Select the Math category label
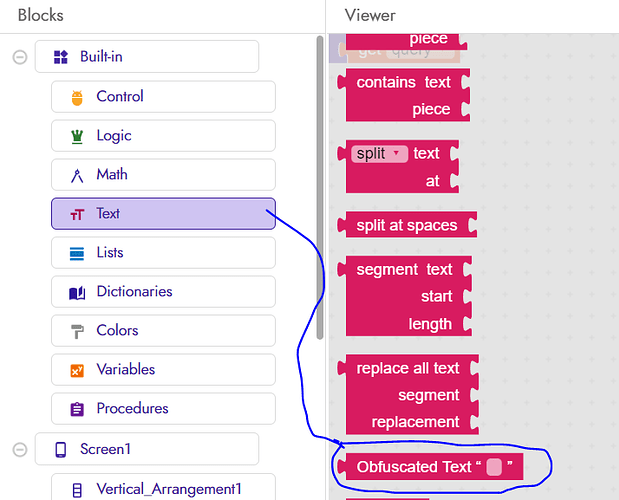This screenshot has height=500, width=619. pyautogui.click(x=112, y=174)
